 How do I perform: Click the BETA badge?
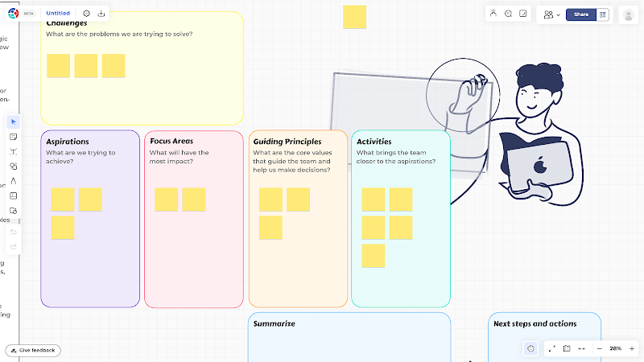tap(28, 14)
